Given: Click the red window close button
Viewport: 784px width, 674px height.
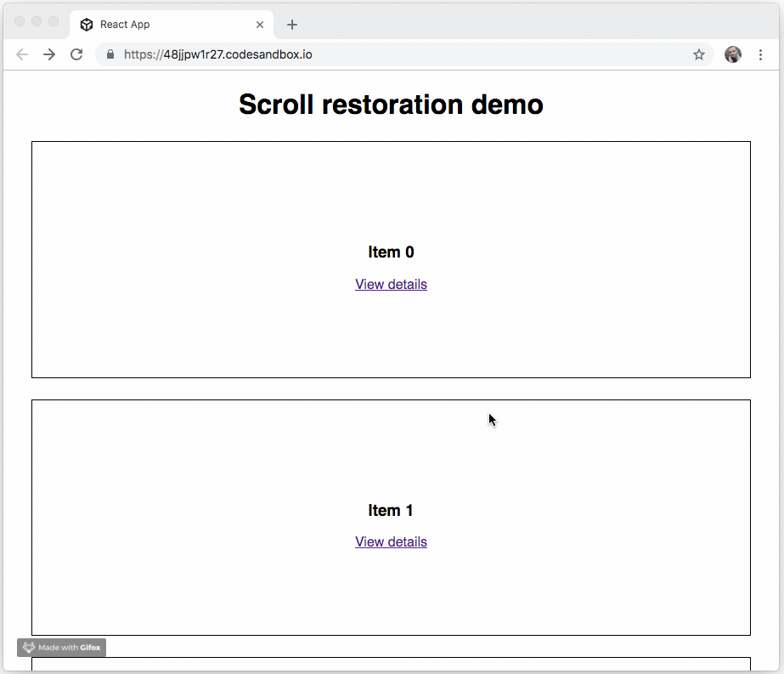Looking at the screenshot, I should click(x=20, y=21).
